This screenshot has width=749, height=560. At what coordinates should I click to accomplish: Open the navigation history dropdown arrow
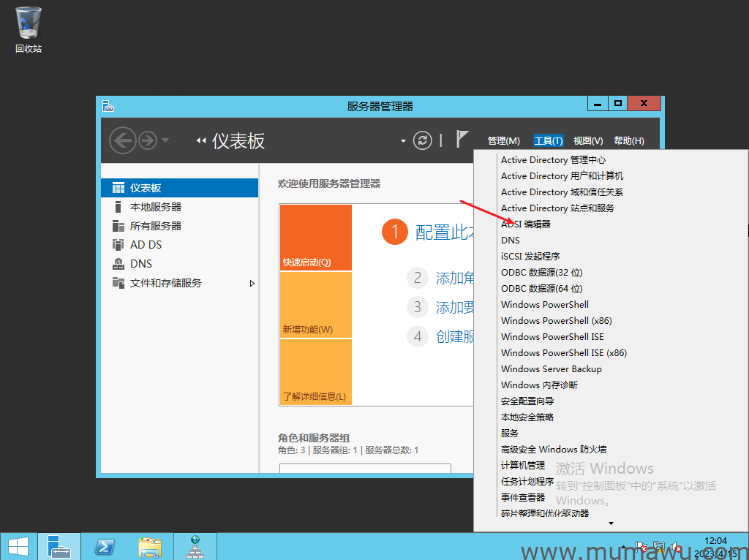click(x=165, y=140)
